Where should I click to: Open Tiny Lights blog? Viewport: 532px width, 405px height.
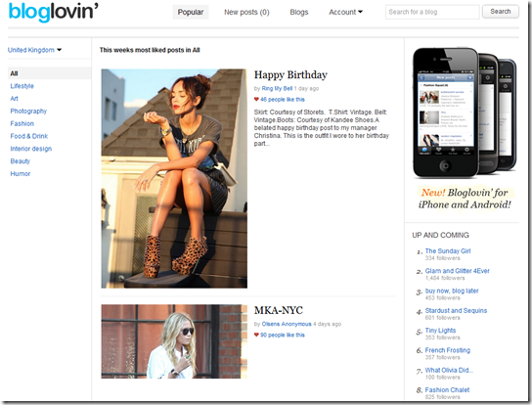click(x=440, y=331)
